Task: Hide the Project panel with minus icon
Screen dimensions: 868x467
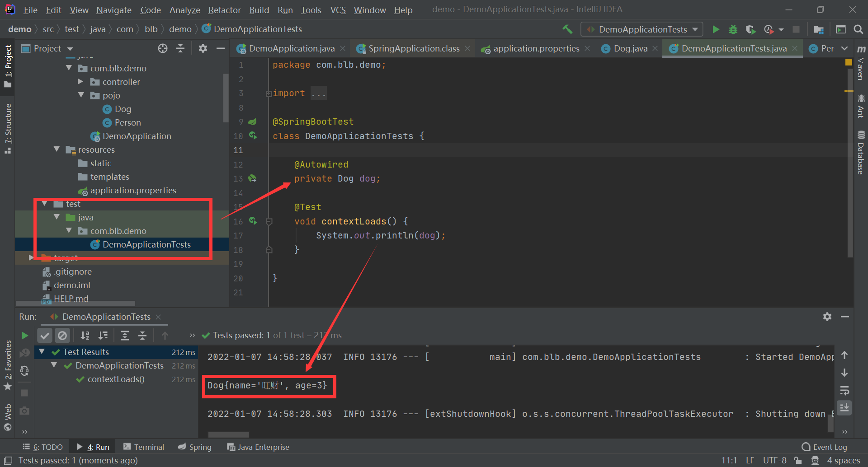Action: (221, 48)
